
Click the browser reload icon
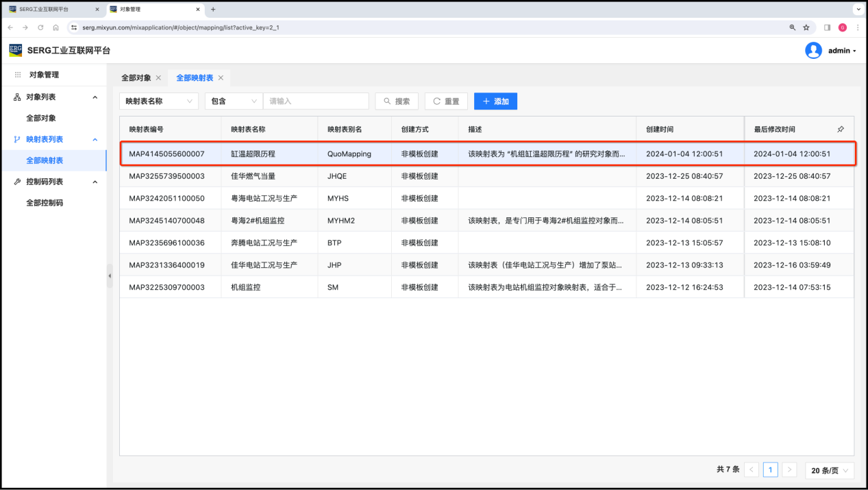point(40,27)
